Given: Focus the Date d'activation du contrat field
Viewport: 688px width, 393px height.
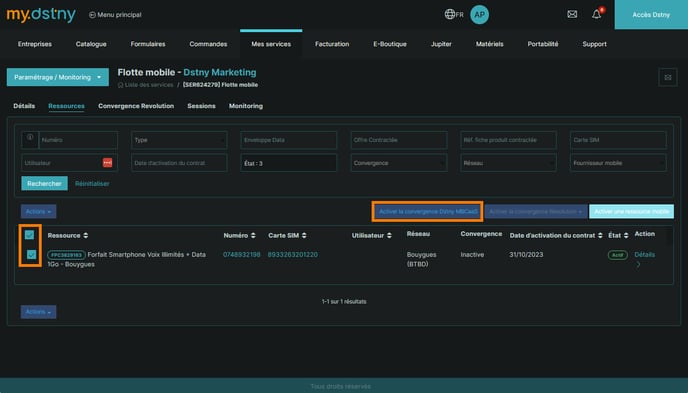Looking at the screenshot, I should tap(179, 163).
